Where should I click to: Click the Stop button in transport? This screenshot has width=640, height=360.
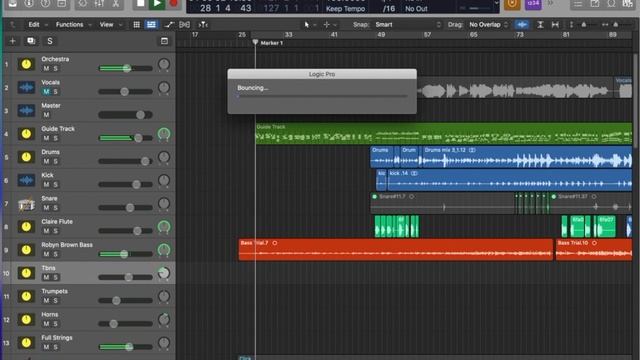[140, 4]
